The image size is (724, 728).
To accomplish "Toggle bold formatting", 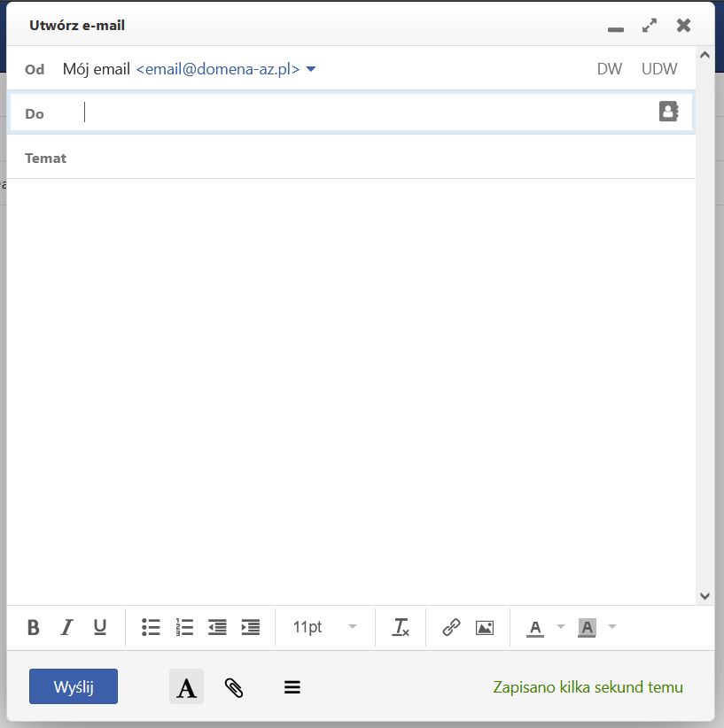I will click(x=34, y=627).
